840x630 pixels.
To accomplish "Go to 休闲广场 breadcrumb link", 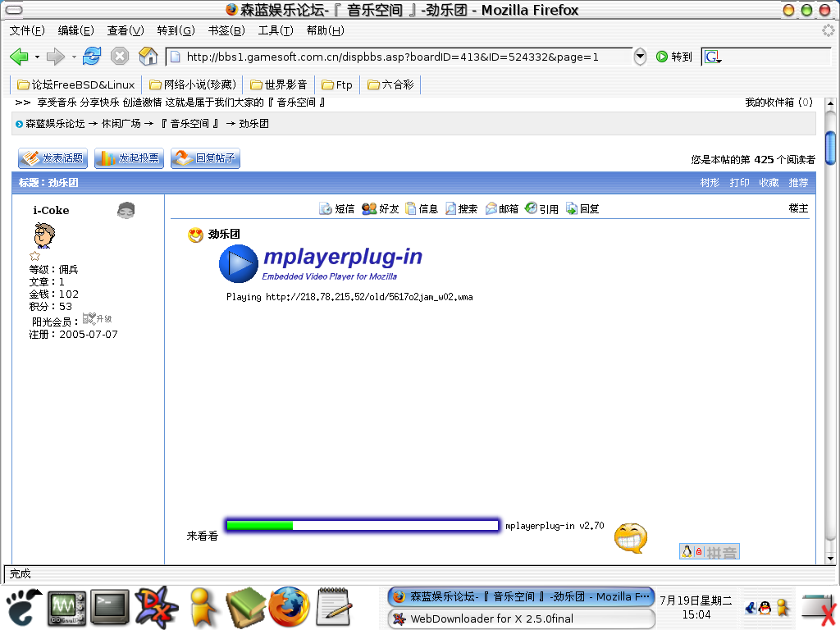I will coord(121,124).
